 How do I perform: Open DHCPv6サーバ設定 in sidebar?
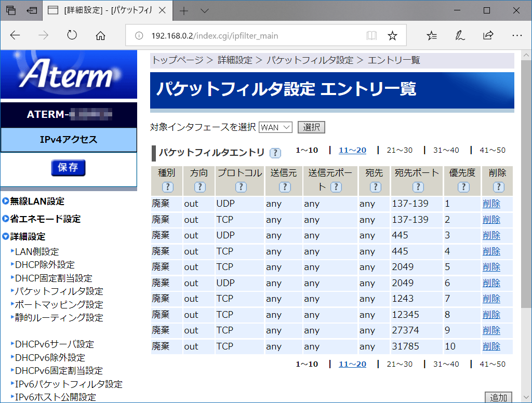coord(54,344)
